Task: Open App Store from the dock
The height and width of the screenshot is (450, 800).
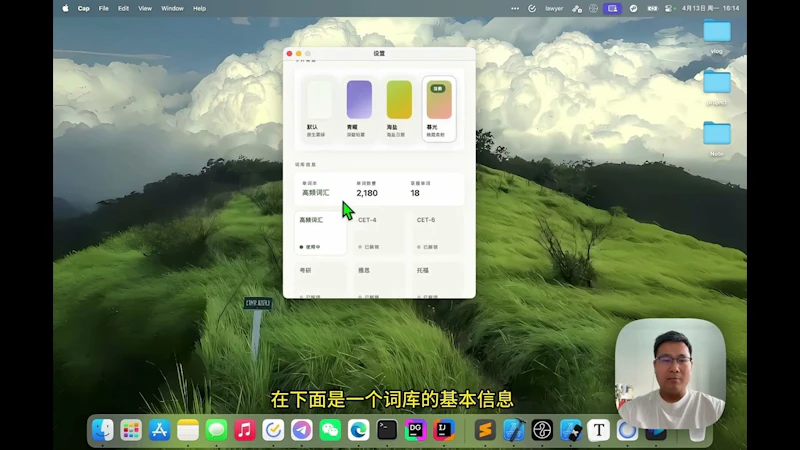Action: pyautogui.click(x=160, y=430)
